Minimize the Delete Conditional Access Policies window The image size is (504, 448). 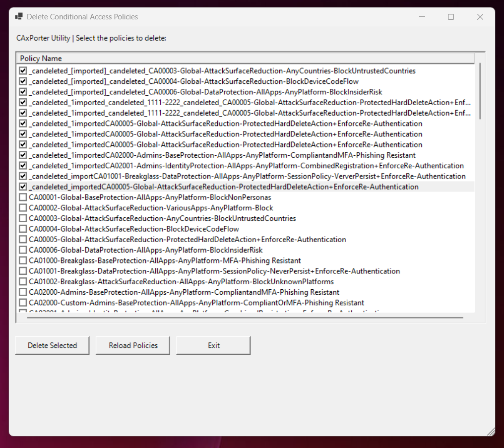[421, 17]
